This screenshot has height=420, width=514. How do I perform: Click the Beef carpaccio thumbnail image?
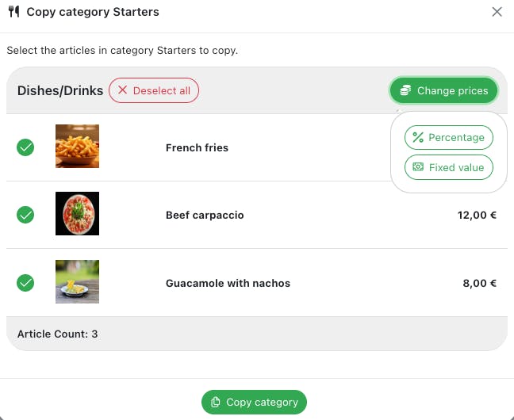tap(77, 214)
